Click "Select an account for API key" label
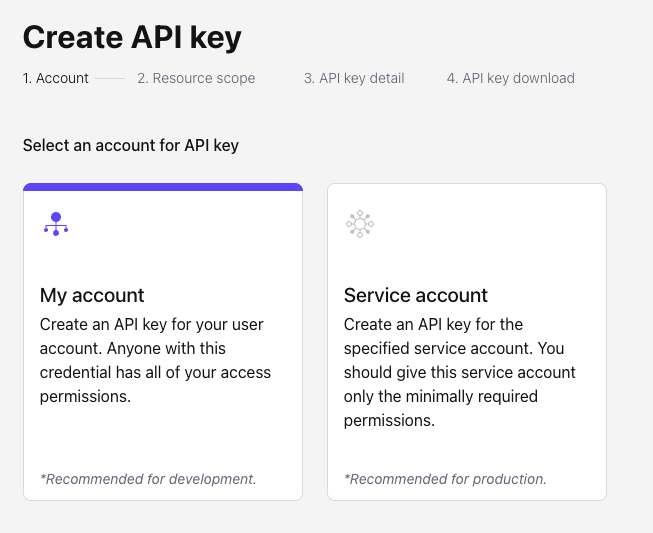The height and width of the screenshot is (533, 653). (131, 146)
